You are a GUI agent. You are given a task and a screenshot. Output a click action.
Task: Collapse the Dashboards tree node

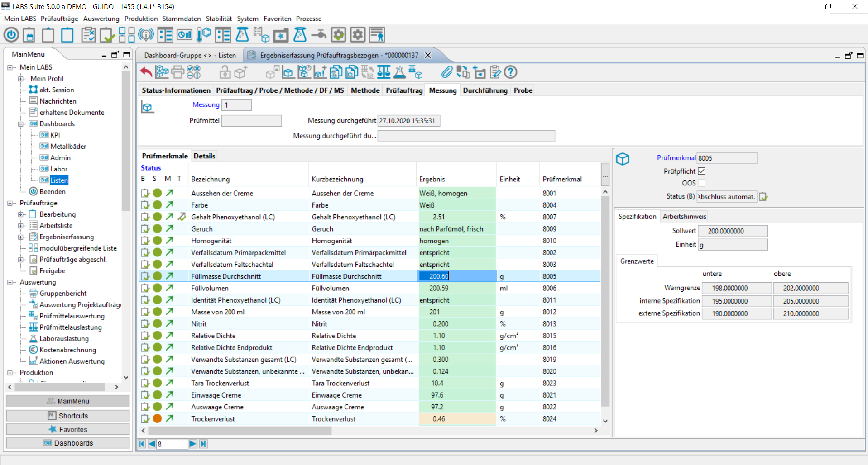tap(21, 124)
